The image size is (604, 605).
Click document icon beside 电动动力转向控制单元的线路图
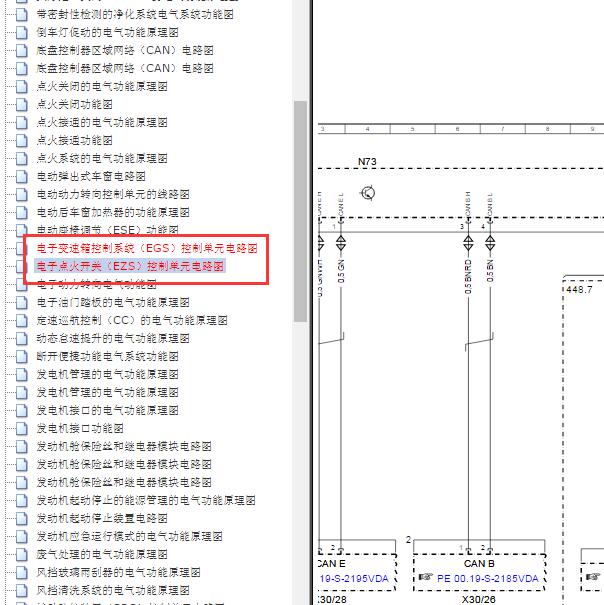(22, 194)
